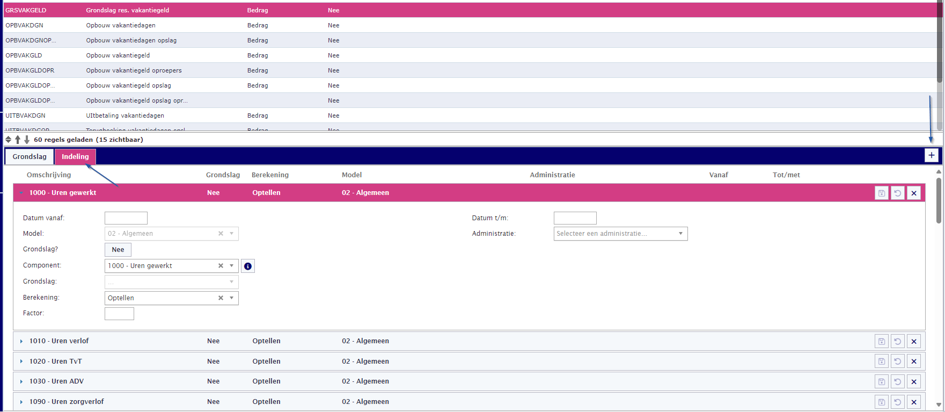
Task: Save the 1030 - Uren ADV row
Action: pos(881,382)
